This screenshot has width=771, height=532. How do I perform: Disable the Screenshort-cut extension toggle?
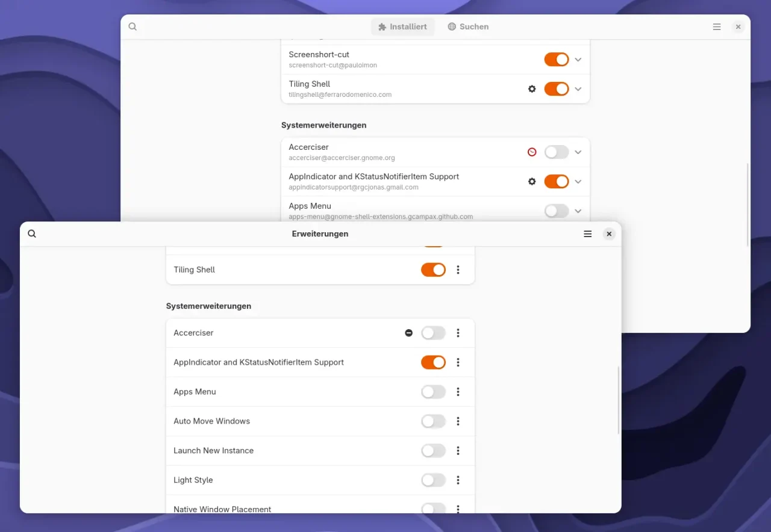click(556, 60)
